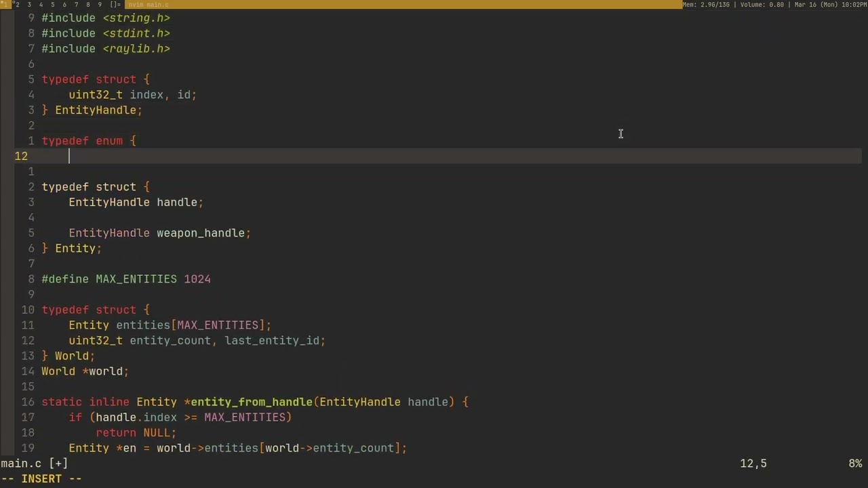
Task: Click 'Entity *en = world->entities' line
Action: point(238,448)
